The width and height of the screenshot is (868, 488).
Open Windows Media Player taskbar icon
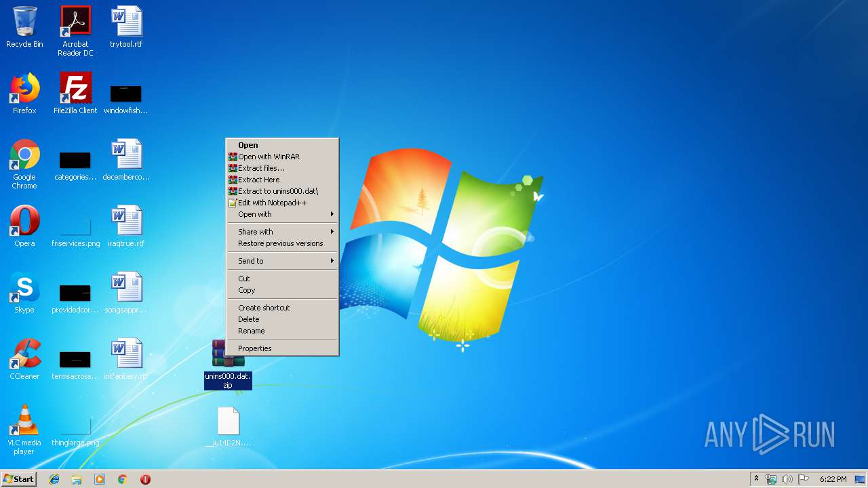tap(100, 479)
